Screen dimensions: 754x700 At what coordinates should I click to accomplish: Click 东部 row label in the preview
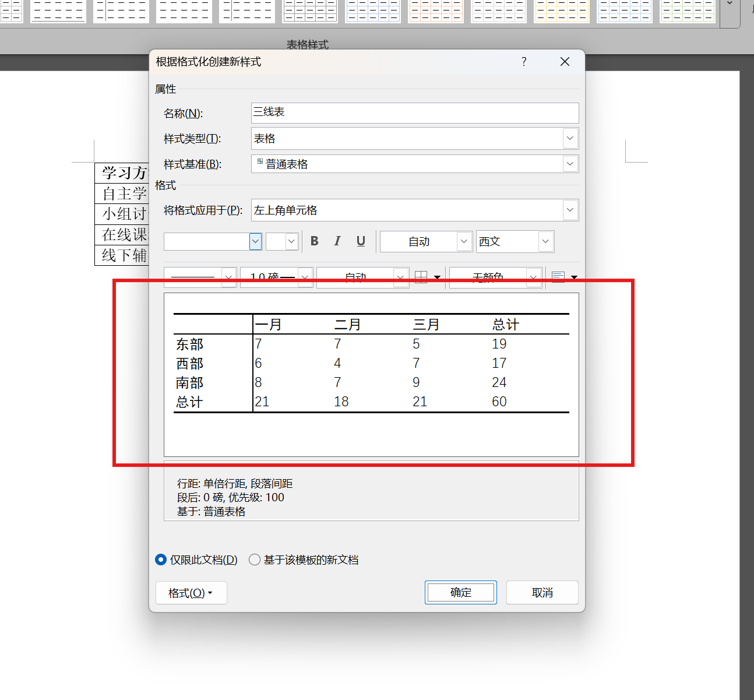(x=190, y=344)
